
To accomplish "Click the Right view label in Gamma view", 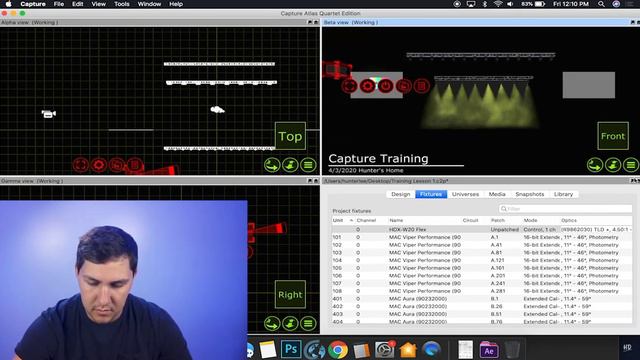I will [x=290, y=294].
